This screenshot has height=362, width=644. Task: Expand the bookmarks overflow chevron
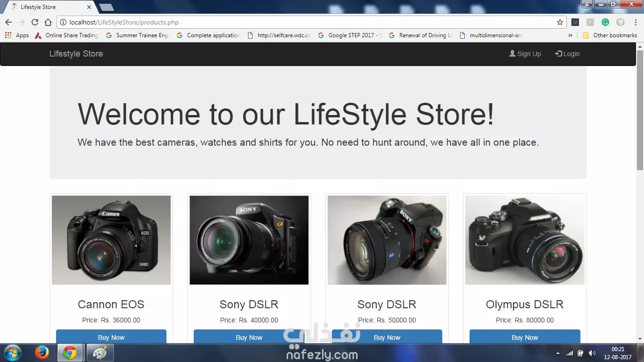click(x=570, y=35)
